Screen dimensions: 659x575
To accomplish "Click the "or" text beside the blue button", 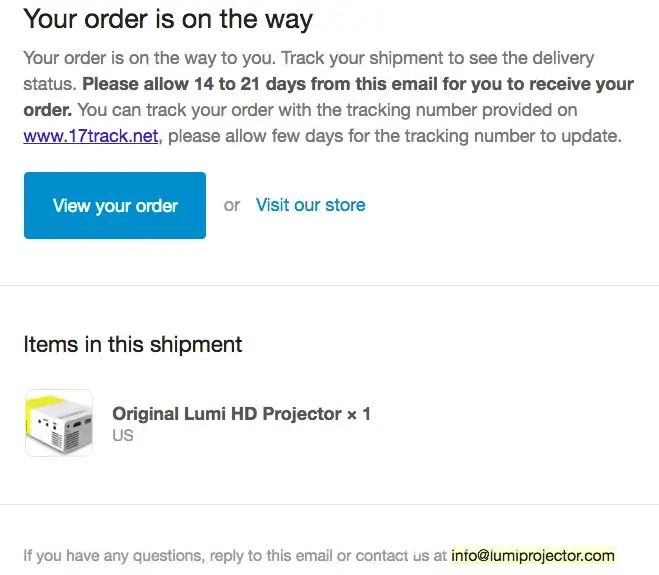I will click(232, 205).
